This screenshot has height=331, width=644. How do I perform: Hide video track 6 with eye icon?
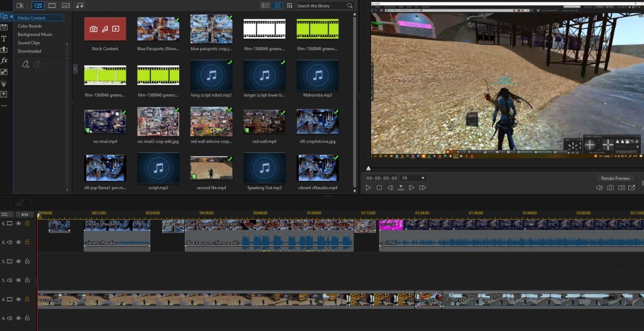click(x=18, y=223)
